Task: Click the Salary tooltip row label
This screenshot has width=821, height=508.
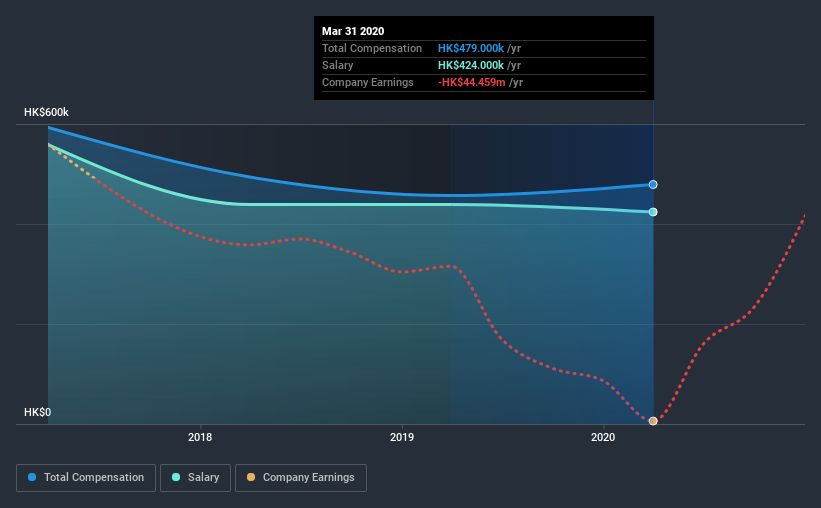Action: pyautogui.click(x=337, y=65)
